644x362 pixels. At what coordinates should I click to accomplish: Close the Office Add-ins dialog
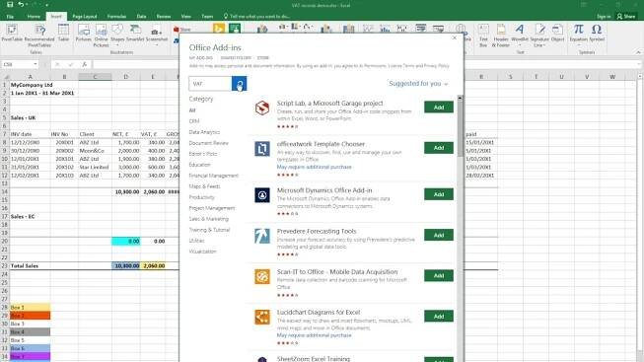pyautogui.click(x=455, y=37)
